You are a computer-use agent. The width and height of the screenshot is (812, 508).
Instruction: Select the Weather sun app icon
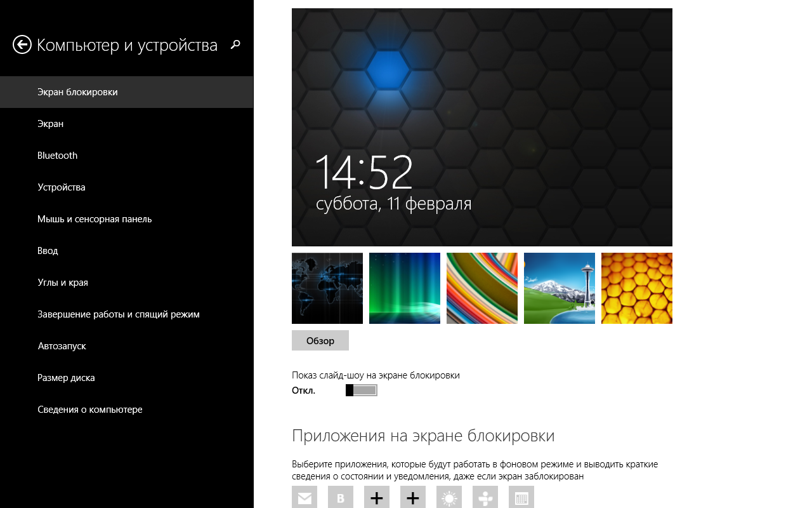[449, 498]
